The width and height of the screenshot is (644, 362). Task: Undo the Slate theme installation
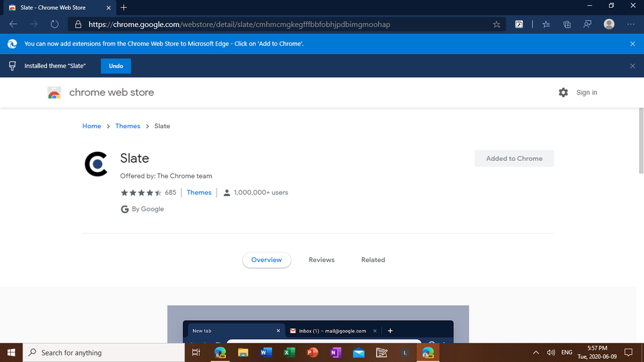click(116, 66)
